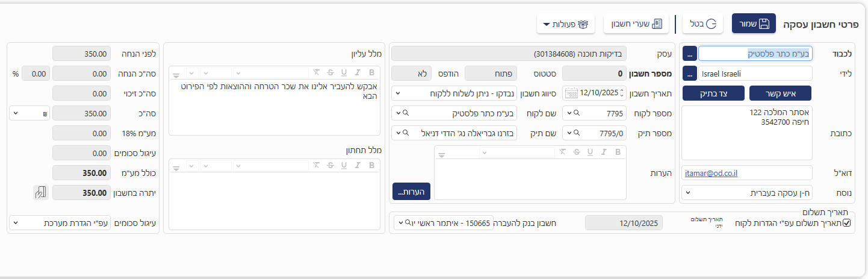This screenshot has width=868, height=279.
Task: Apply Underline in the הערות editor toolbar
Action: pos(590,152)
